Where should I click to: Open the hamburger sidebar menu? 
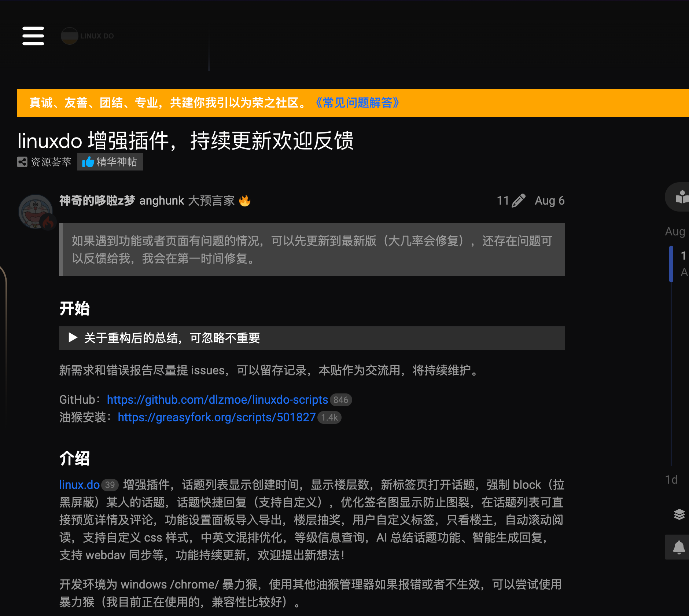point(33,36)
